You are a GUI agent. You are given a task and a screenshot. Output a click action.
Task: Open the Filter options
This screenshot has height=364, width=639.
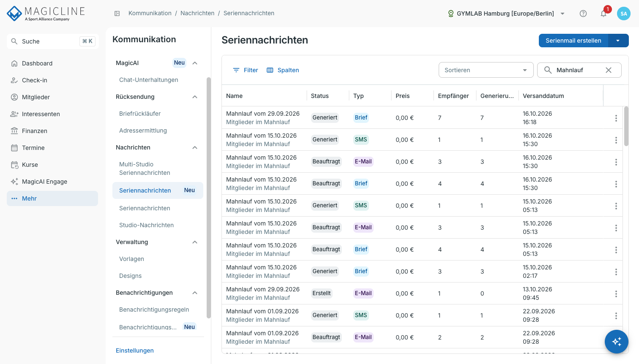[x=246, y=70]
